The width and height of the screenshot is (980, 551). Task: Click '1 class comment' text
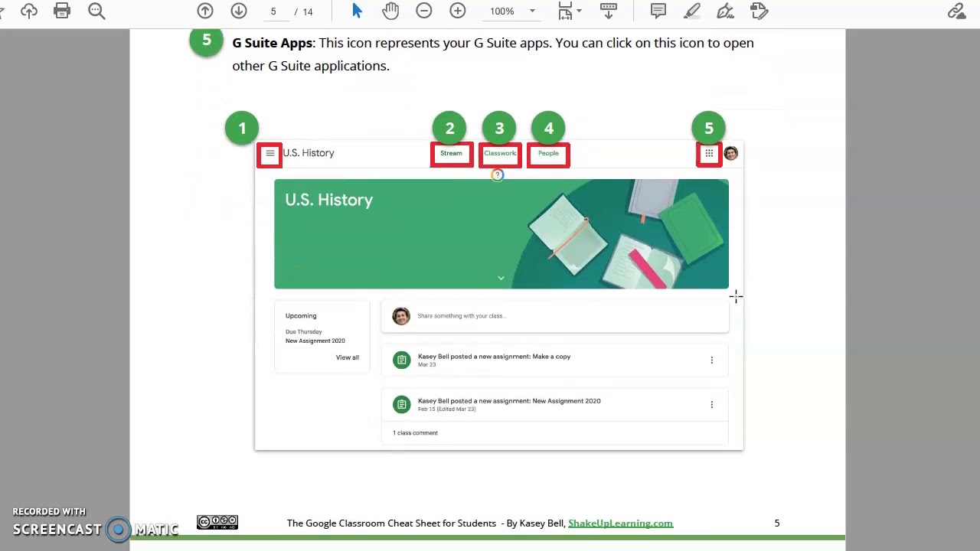pyautogui.click(x=415, y=433)
